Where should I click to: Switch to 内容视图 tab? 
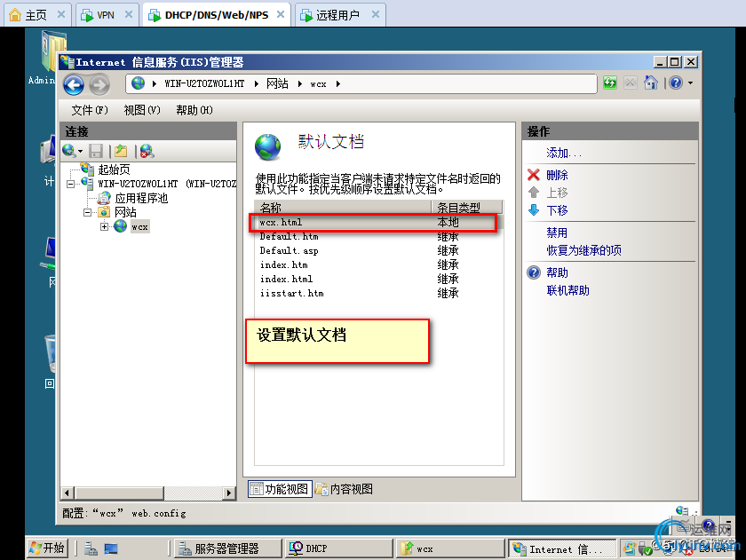point(344,489)
